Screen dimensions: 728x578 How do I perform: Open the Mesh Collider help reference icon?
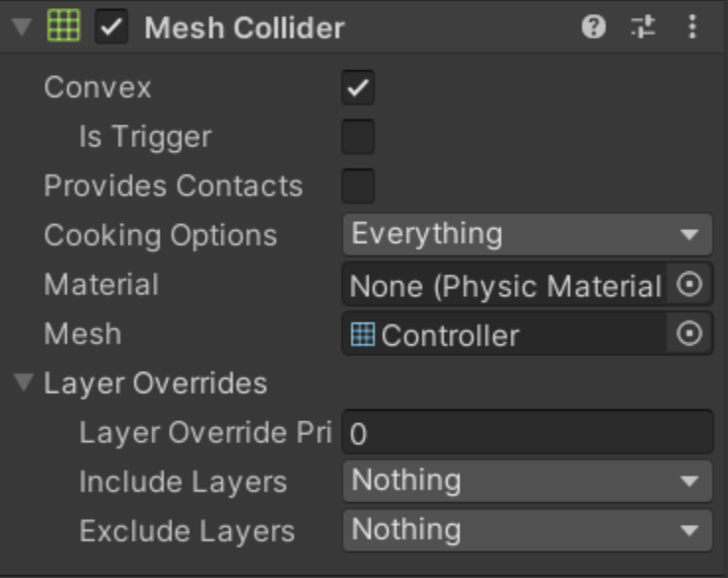click(593, 27)
